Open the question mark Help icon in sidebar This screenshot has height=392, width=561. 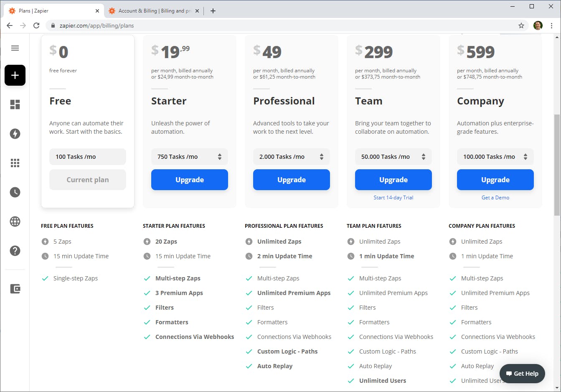(x=15, y=251)
